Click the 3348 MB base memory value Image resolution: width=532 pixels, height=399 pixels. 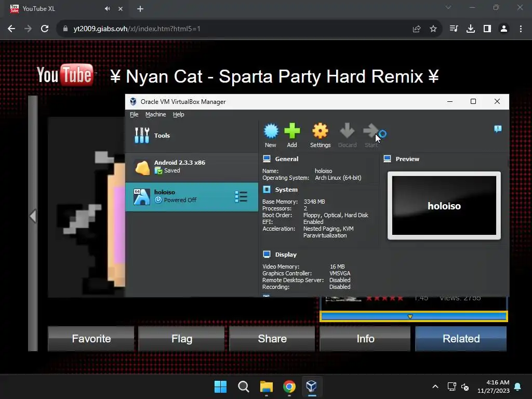(314, 202)
